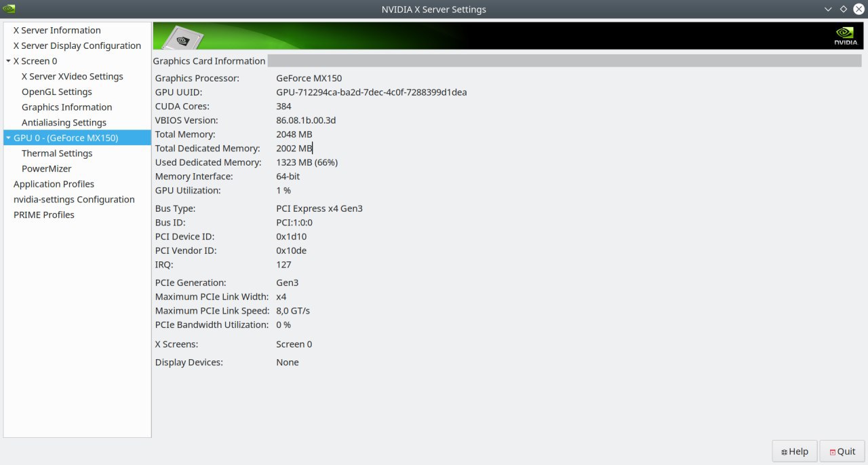Viewport: 868px width, 465px height.
Task: Select GPU 0 - (GeForce MX150) entry
Action: click(77, 138)
